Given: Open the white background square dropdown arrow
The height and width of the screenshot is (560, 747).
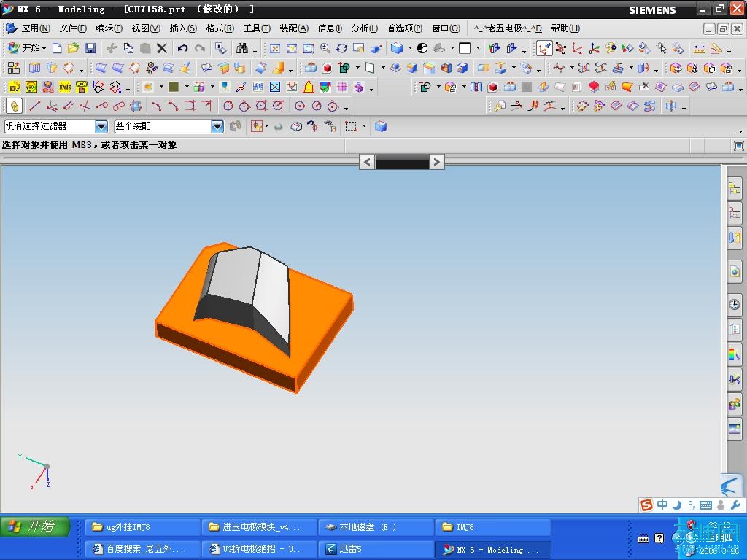Looking at the screenshot, I should [x=478, y=48].
